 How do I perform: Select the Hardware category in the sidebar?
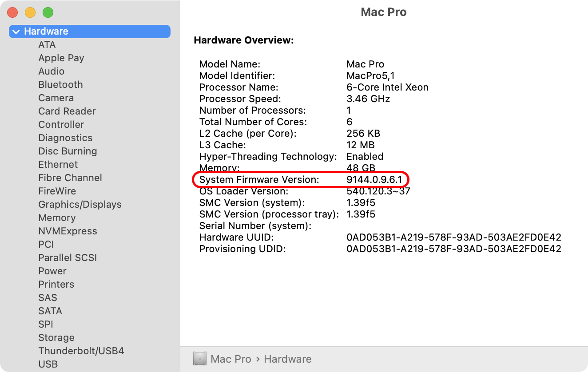[90, 32]
